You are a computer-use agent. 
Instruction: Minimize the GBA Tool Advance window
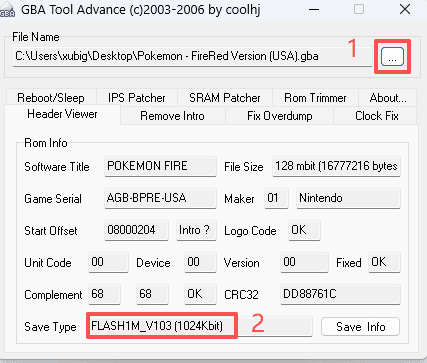pos(314,9)
